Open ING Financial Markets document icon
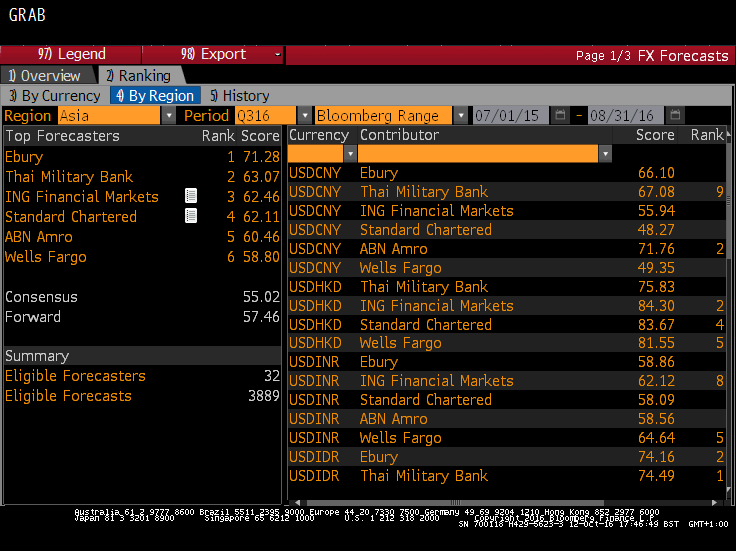The height and width of the screenshot is (551, 736). tap(191, 196)
